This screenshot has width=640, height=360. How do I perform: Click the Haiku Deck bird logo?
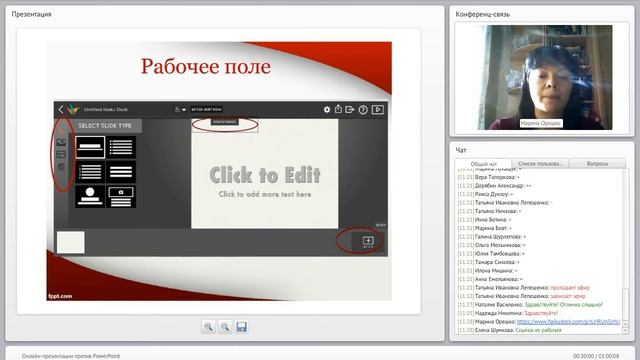click(73, 109)
